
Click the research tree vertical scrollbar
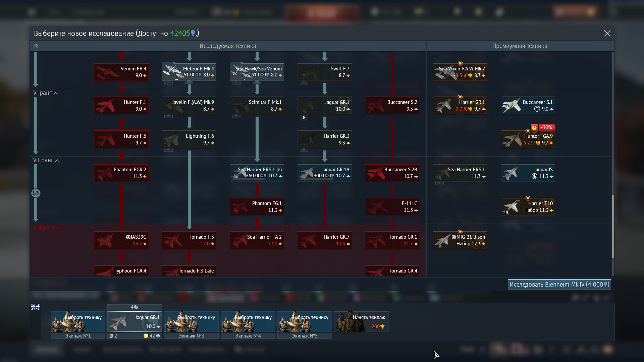(613, 226)
